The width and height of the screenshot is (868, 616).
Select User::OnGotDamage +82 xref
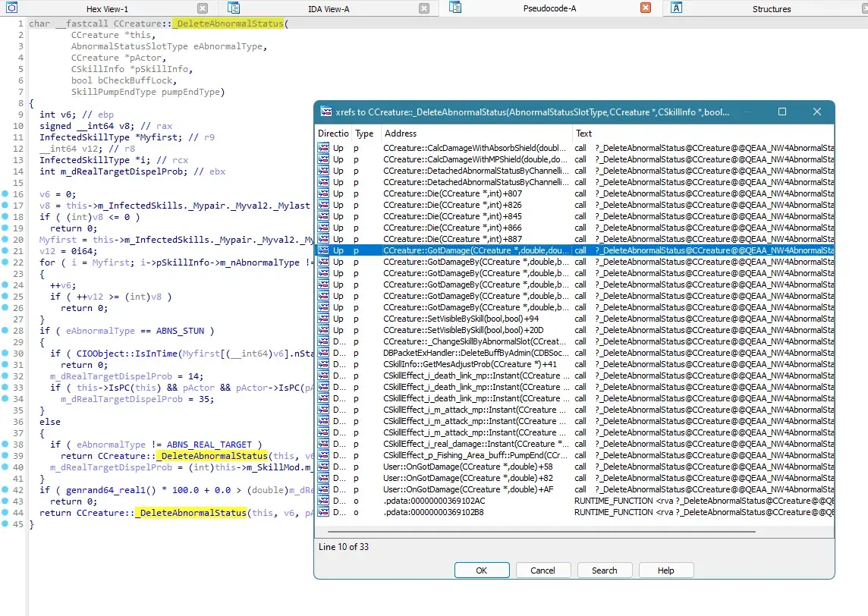click(574, 478)
